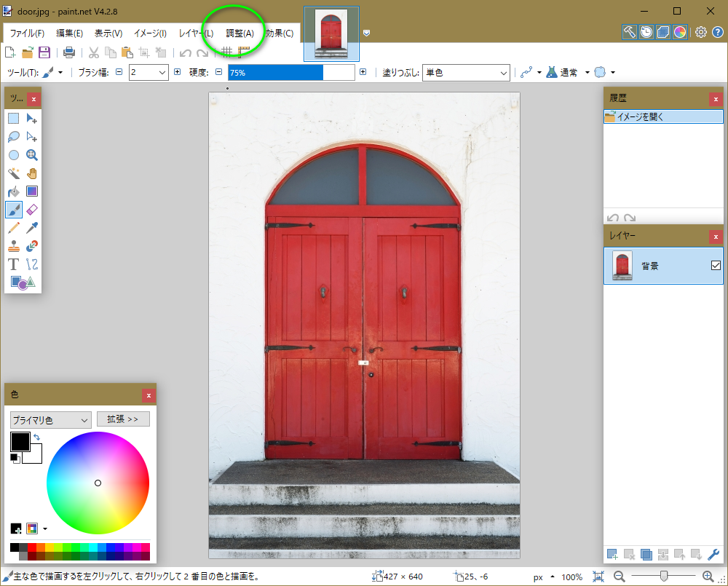This screenshot has height=586, width=728.
Task: Toggle the History window button at top right
Action: tap(646, 32)
